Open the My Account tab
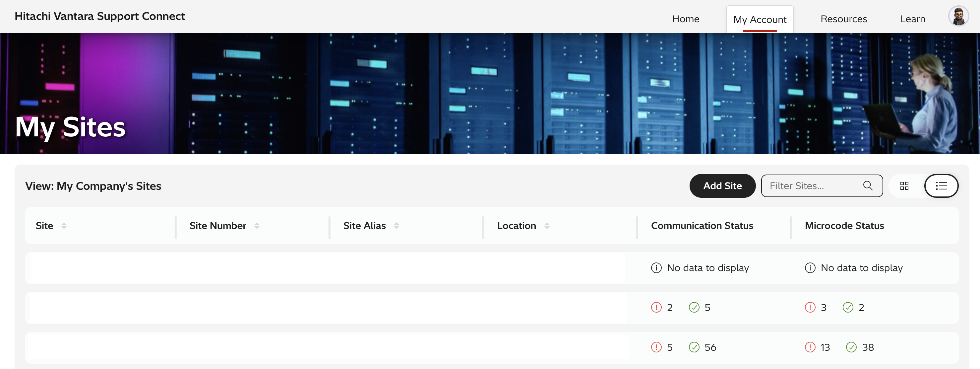Screen dimensions: 980x369 point(760,20)
